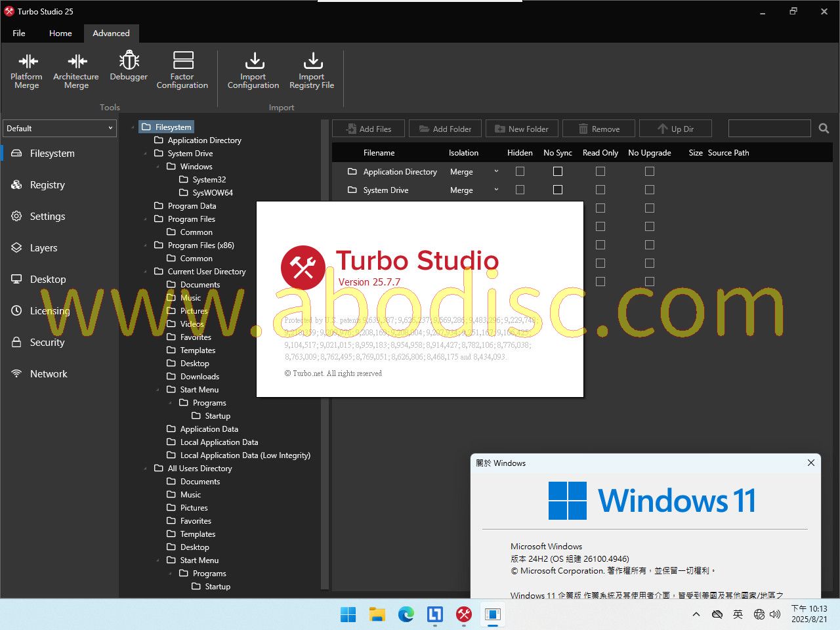Open the Default layer dropdown

[60, 128]
